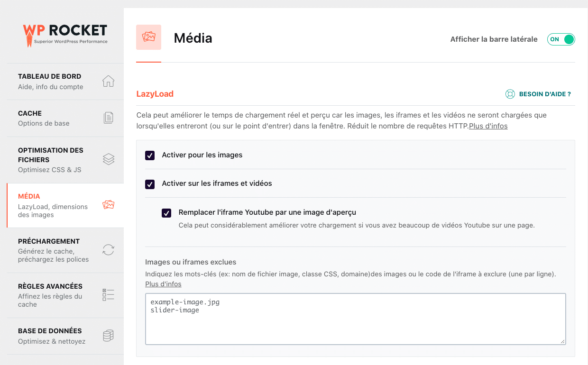The width and height of the screenshot is (588, 365).
Task: Click the orange images icon in the Média sidebar item
Action: (109, 205)
